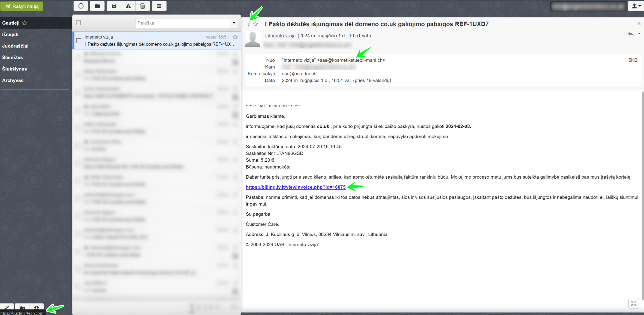644x315 pixels.
Task: Click the refresh mail icon
Action: click(x=81, y=6)
